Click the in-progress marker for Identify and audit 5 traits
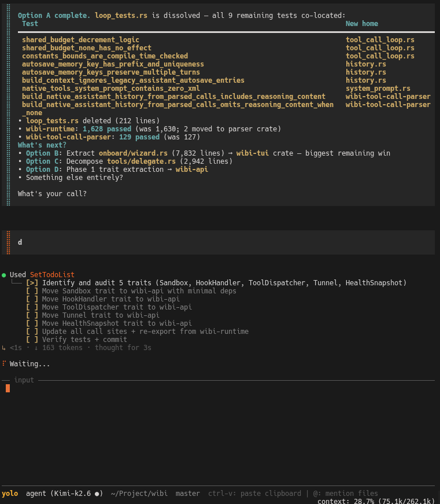 32,283
